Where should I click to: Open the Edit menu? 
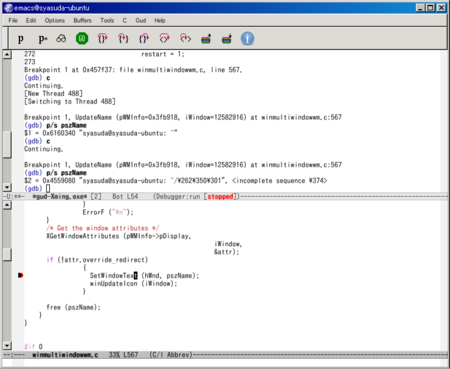point(31,21)
